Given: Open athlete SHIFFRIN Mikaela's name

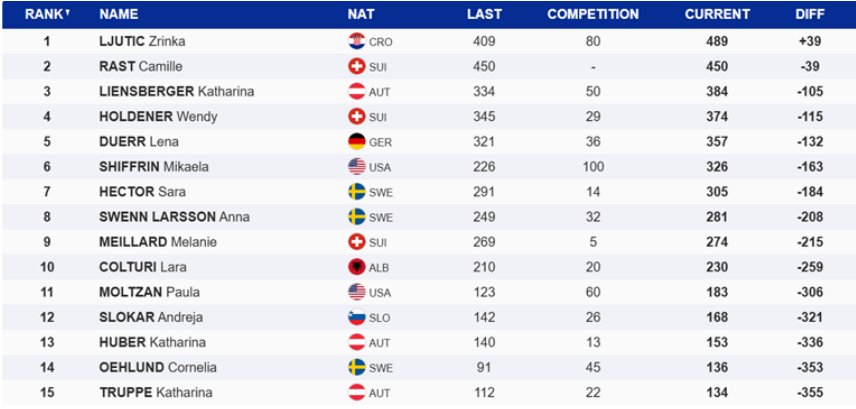Looking at the screenshot, I should pyautogui.click(x=153, y=167).
